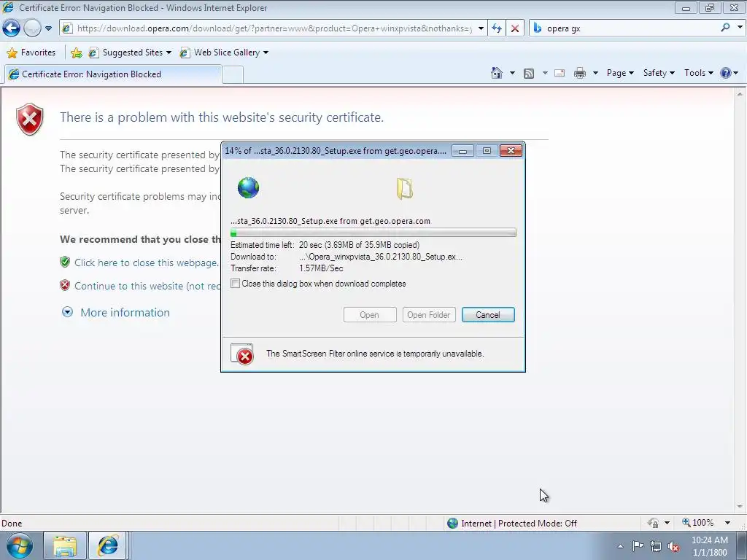
Task: Click the SmartScreen Filter error icon
Action: pos(242,354)
